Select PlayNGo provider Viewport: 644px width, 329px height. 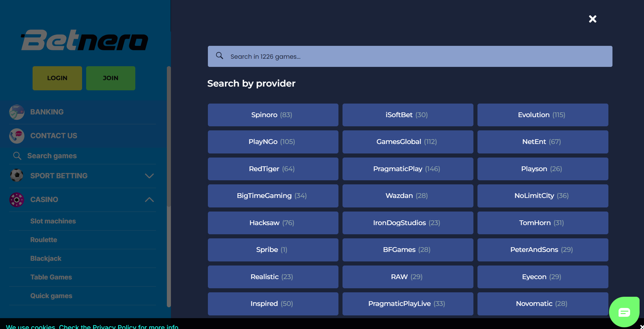click(x=273, y=142)
